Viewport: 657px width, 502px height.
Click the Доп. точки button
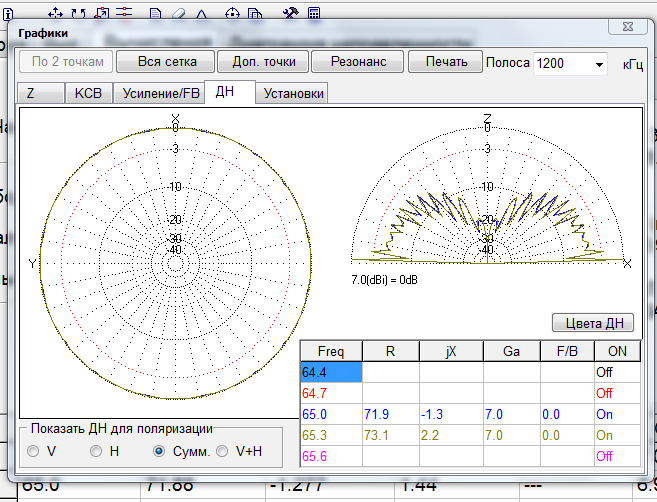click(264, 62)
